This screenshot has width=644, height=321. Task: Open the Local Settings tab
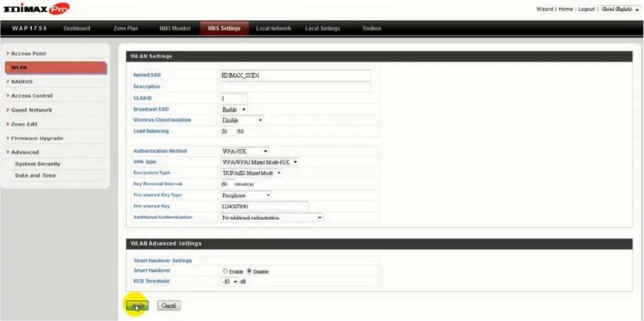click(x=323, y=29)
